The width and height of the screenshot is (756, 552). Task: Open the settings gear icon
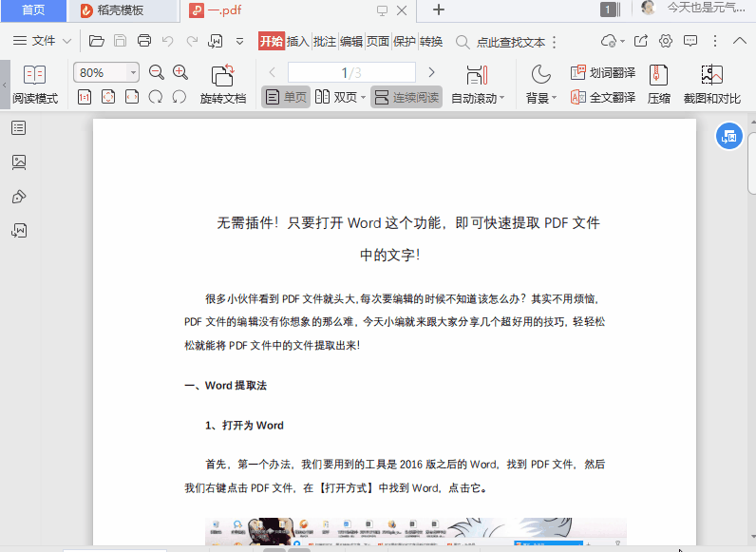coord(666,41)
